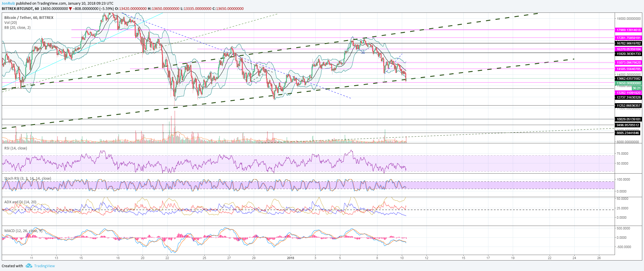Click the 19000.00000000 price axis value
The height and width of the screenshot is (271, 644).
point(629,19)
